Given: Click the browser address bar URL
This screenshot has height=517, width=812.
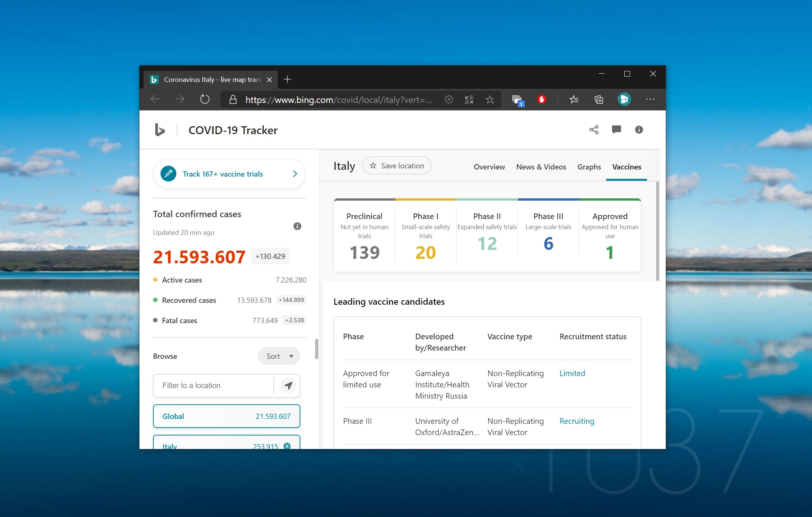Looking at the screenshot, I should pyautogui.click(x=338, y=100).
